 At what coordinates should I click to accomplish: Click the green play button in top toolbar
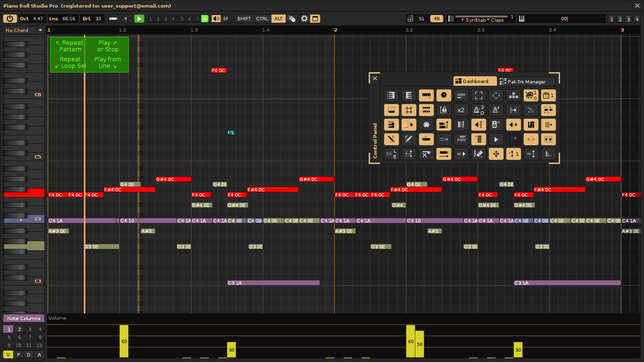click(x=139, y=19)
